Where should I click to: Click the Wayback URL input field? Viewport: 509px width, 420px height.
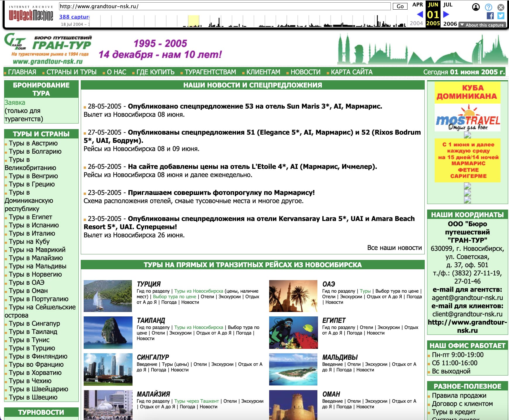(224, 6)
